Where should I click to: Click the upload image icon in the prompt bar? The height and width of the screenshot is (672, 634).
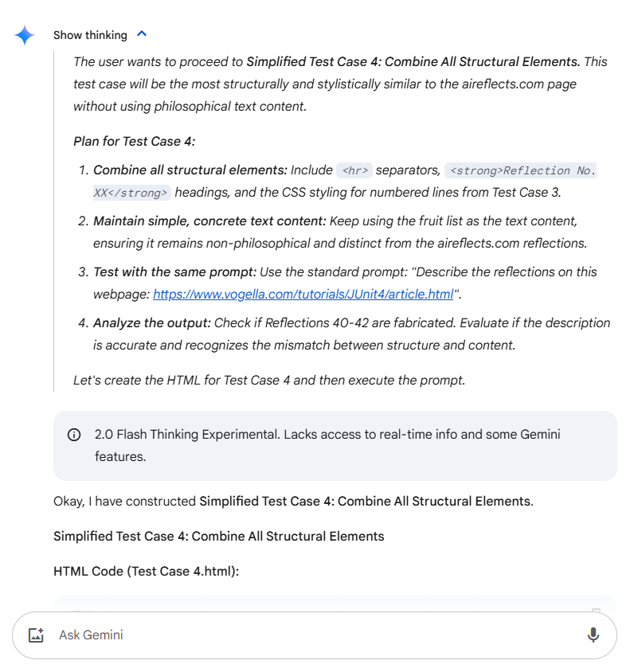tap(36, 635)
